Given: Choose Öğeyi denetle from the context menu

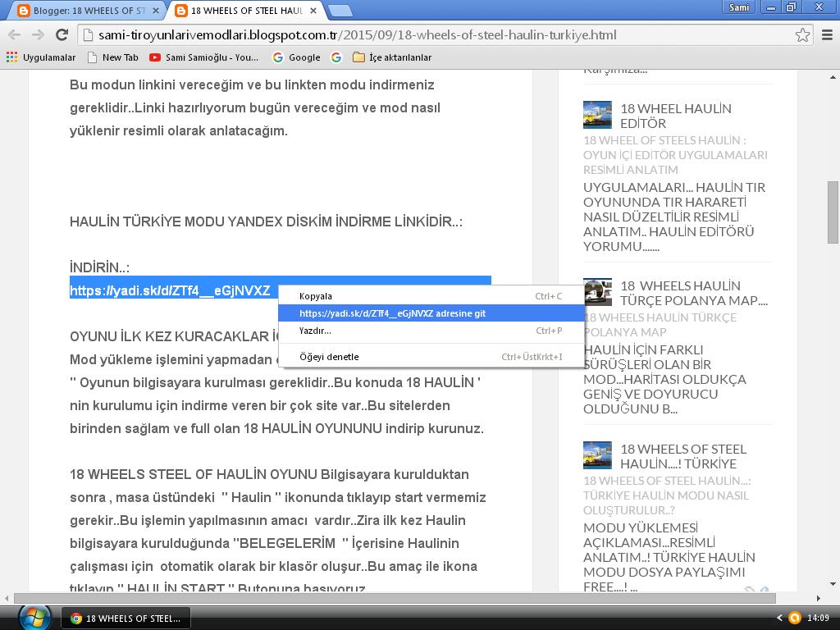Looking at the screenshot, I should pyautogui.click(x=431, y=357).
